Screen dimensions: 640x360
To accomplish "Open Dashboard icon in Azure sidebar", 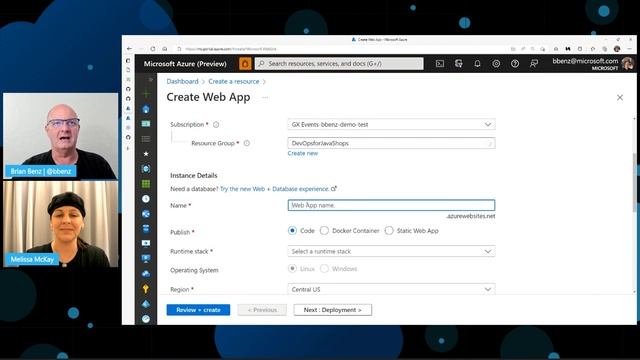I will click(146, 124).
